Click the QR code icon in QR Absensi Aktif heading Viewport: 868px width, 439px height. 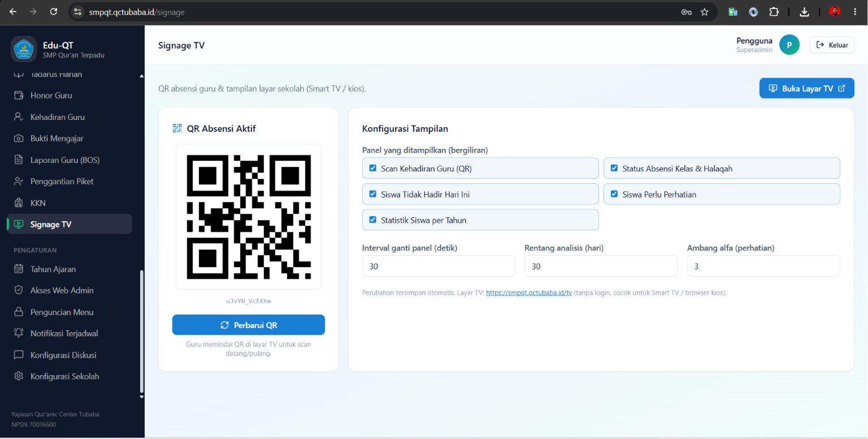(x=177, y=128)
